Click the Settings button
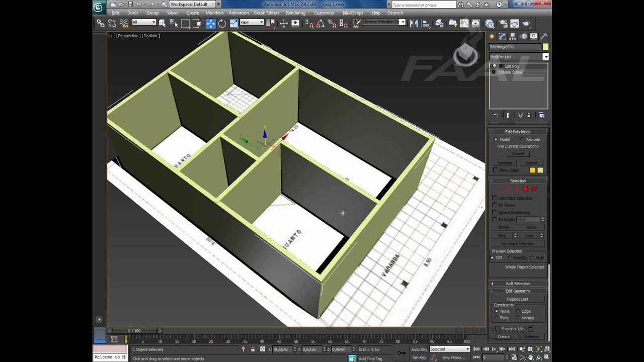This screenshot has width=644, height=362. tap(505, 163)
